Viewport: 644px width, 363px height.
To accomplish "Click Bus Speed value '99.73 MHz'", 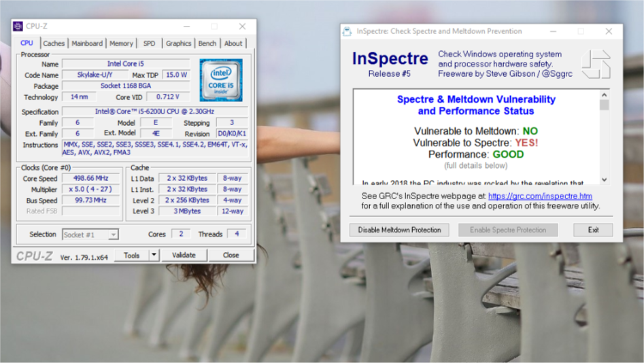I will [90, 201].
